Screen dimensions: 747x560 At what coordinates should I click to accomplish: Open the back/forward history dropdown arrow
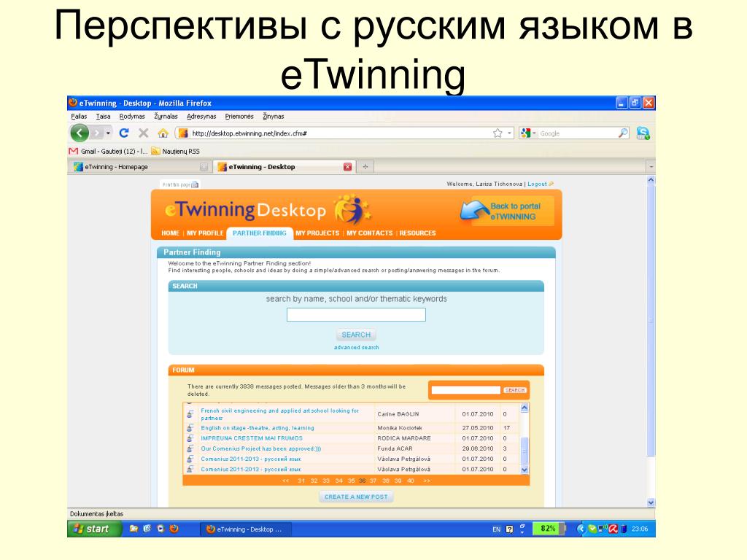click(x=108, y=133)
